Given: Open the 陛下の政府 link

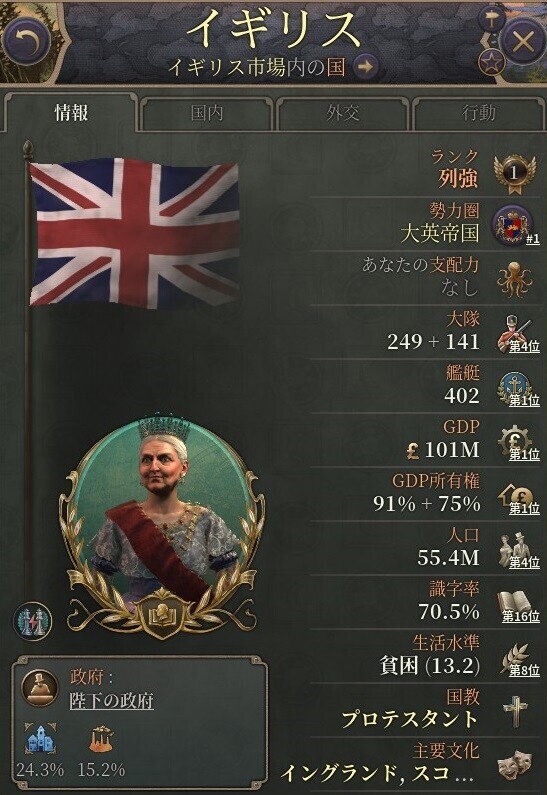Looking at the screenshot, I should [x=112, y=701].
